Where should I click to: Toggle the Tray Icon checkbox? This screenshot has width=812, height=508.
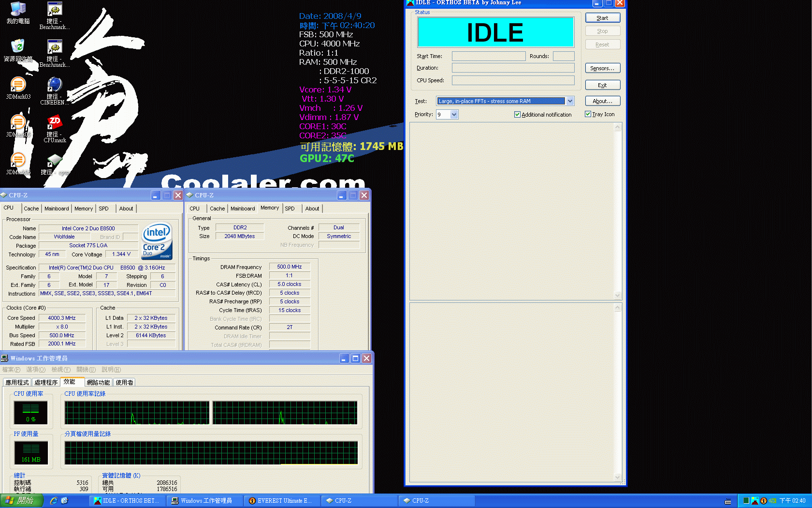coord(588,114)
